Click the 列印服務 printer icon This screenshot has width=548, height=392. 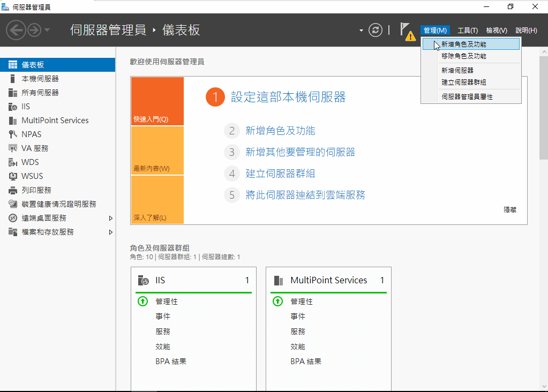tap(13, 190)
